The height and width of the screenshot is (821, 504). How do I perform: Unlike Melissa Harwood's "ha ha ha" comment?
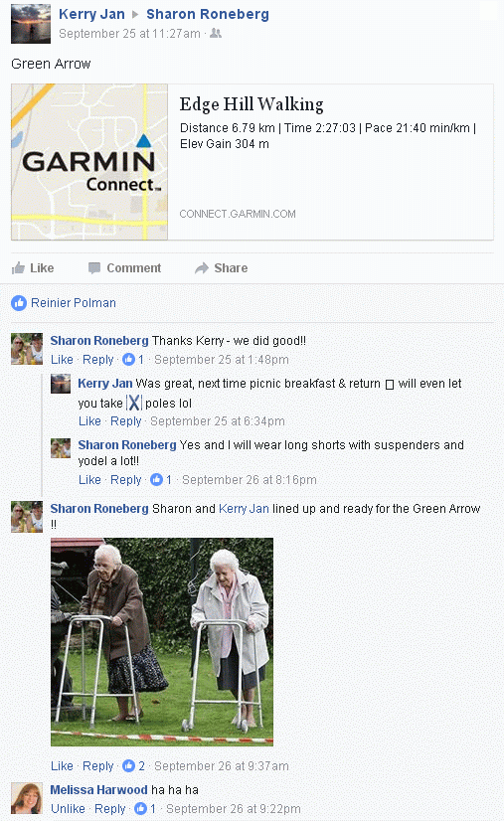68,808
